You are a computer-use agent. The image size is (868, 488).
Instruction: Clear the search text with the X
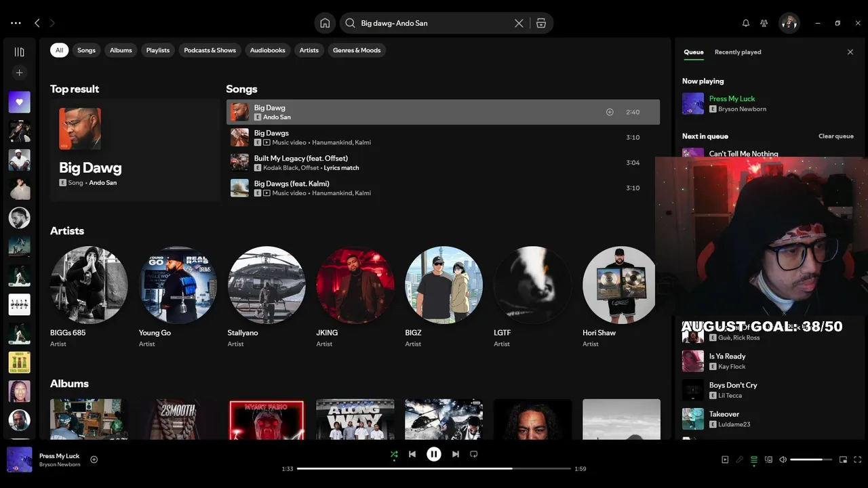click(x=519, y=23)
